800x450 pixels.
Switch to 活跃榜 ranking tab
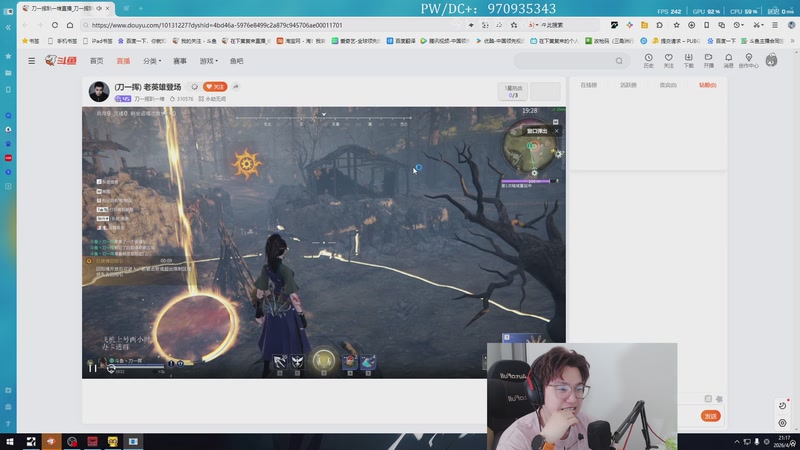click(628, 85)
